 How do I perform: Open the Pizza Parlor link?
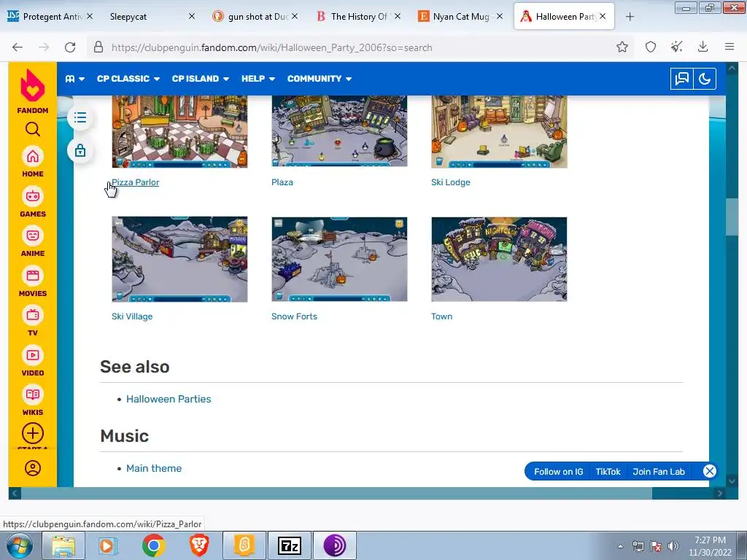click(x=135, y=182)
